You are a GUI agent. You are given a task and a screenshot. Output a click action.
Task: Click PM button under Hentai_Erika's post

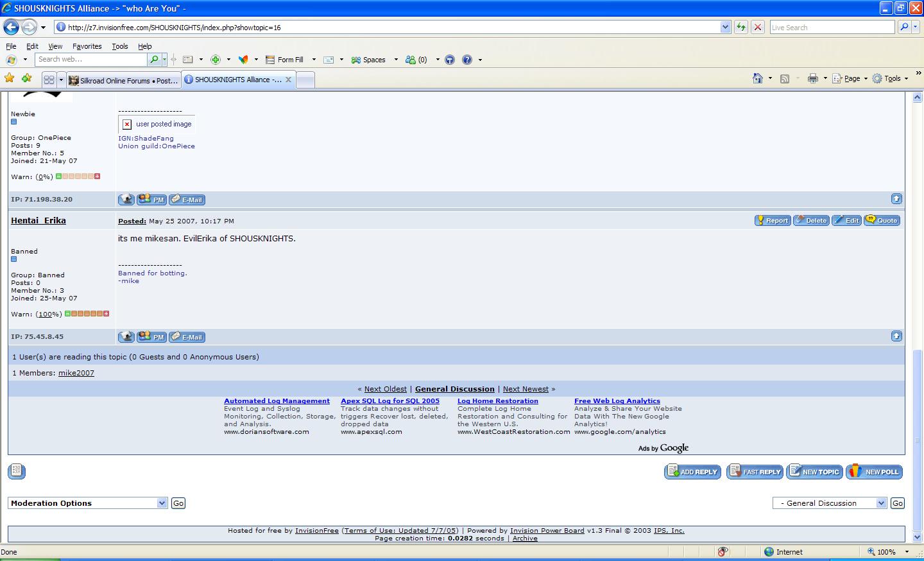(x=151, y=337)
